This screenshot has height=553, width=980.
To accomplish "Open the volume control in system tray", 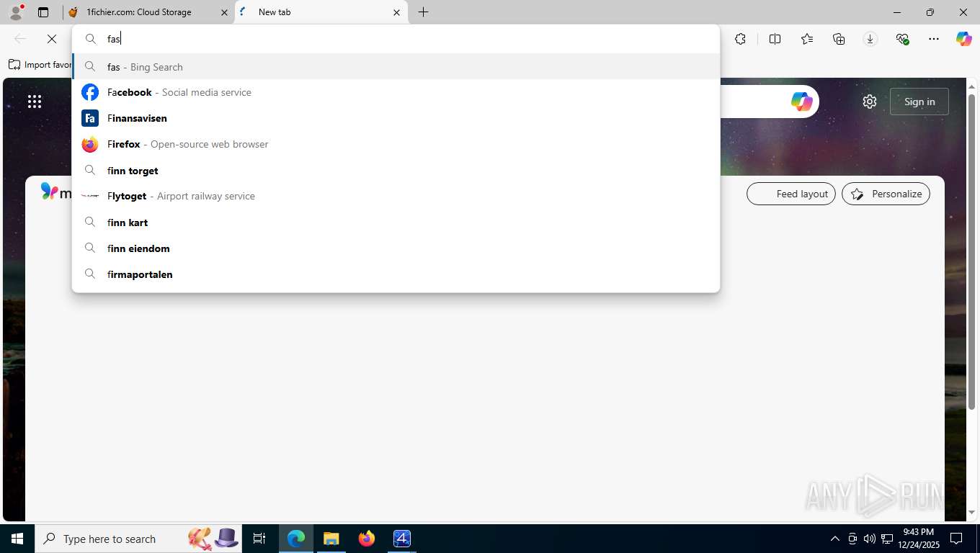I will click(869, 539).
